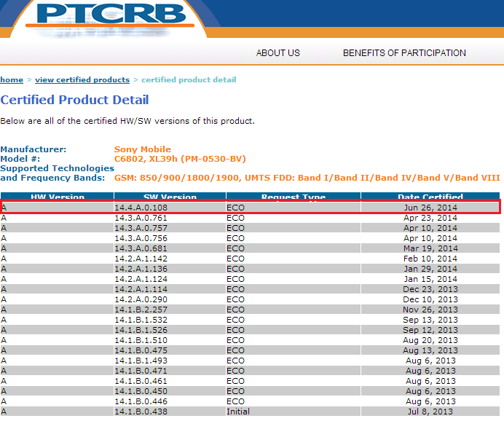Select SW version 14.2.A.1.136 cell

pos(170,269)
